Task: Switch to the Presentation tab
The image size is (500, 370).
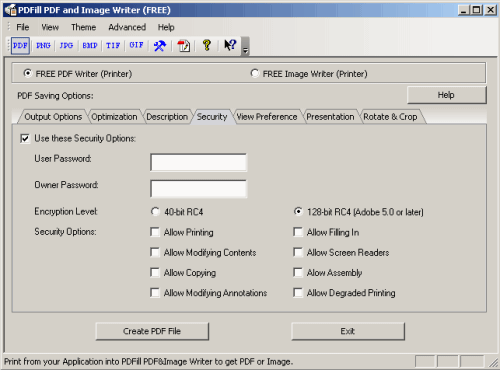Action: [x=330, y=117]
